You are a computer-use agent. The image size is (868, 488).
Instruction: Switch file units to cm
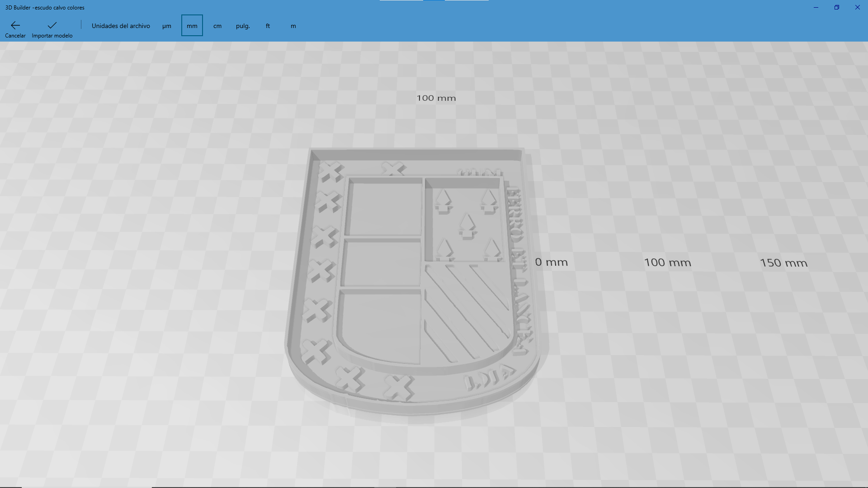point(217,26)
